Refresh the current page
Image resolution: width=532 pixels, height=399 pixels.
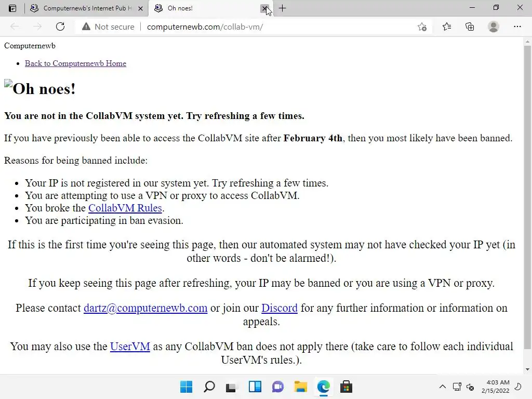pos(60,26)
